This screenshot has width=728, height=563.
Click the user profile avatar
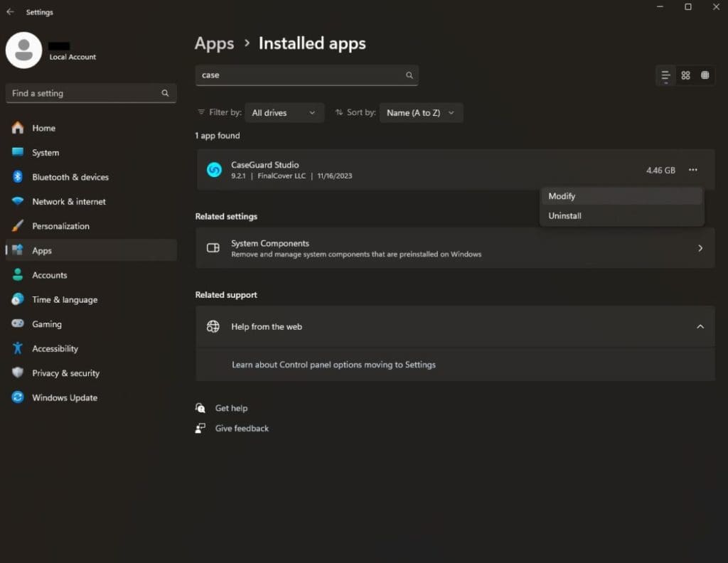[x=23, y=50]
